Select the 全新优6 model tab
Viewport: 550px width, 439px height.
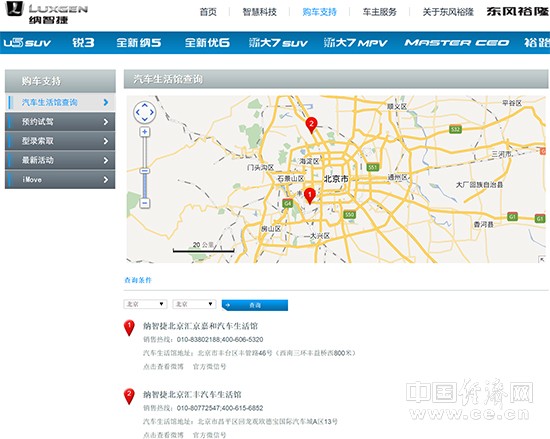pyautogui.click(x=207, y=43)
